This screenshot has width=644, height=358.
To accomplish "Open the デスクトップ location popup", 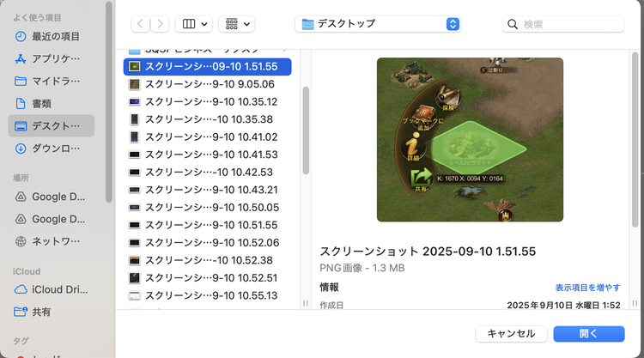I will [378, 24].
